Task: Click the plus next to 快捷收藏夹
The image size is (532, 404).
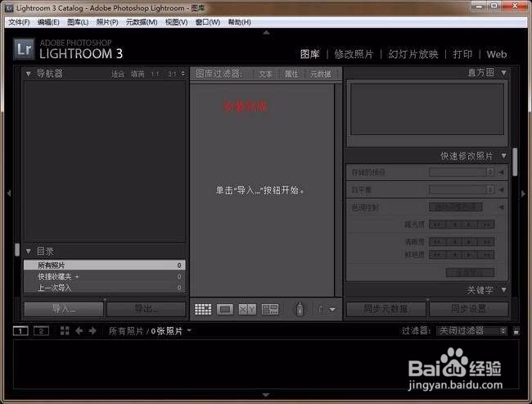Action: pyautogui.click(x=77, y=277)
